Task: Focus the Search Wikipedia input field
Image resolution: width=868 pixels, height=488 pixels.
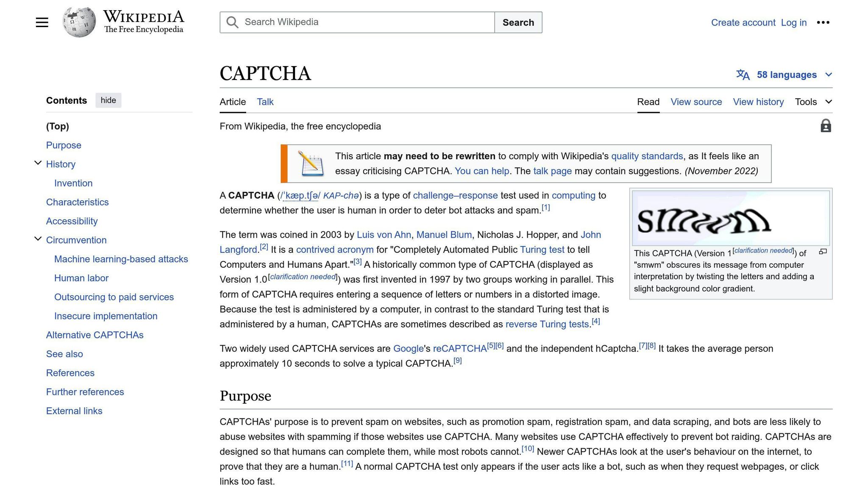Action: click(357, 22)
